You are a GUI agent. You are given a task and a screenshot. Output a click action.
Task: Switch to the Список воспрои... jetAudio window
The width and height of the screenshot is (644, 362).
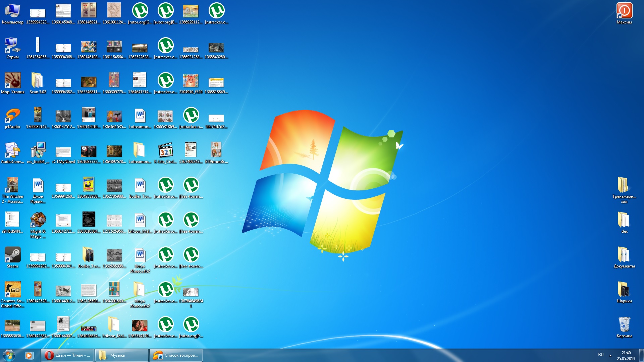pyautogui.click(x=176, y=355)
